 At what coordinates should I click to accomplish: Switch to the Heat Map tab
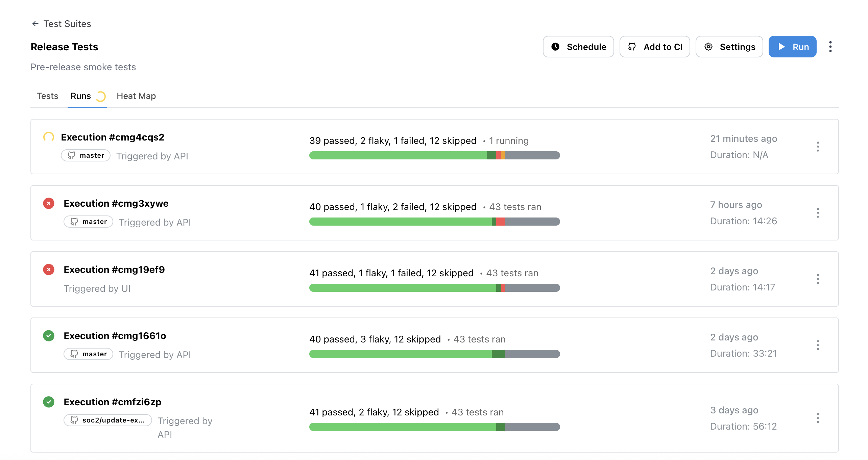[x=136, y=96]
